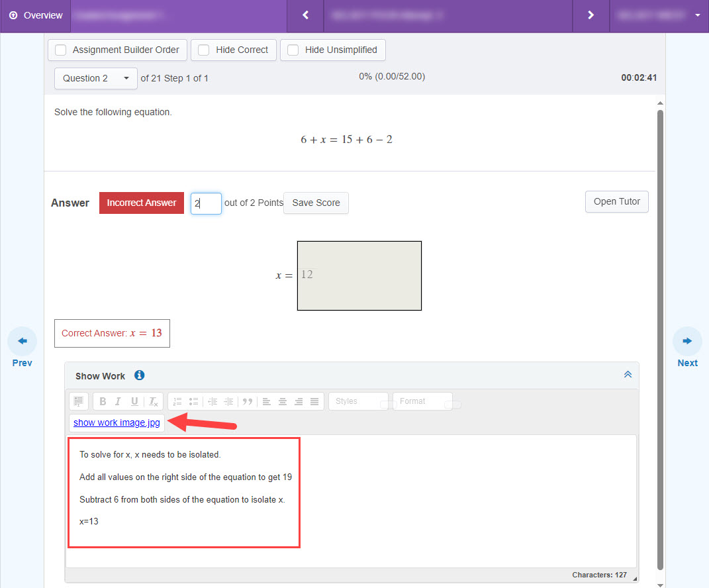Screen dimensions: 709x588
Task: Center align text in editor
Action: pyautogui.click(x=283, y=401)
